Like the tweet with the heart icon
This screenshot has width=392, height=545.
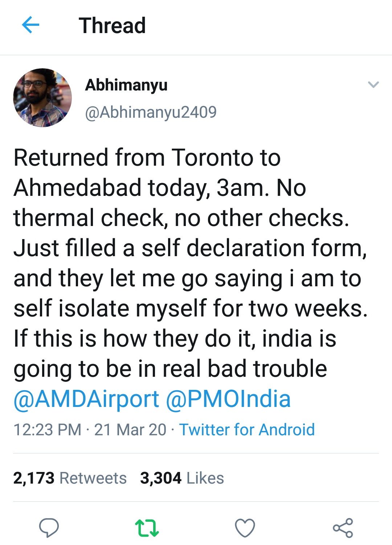(245, 528)
